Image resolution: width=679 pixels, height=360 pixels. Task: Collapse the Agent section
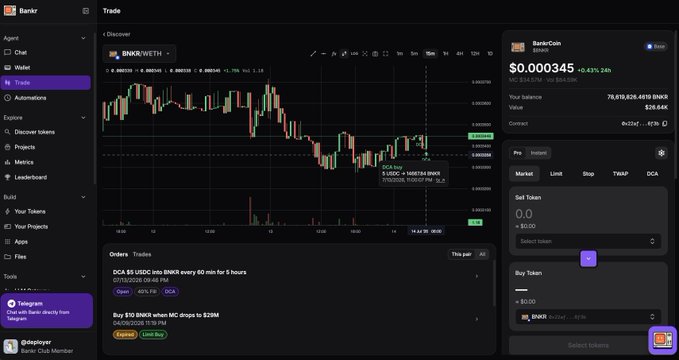(x=84, y=38)
